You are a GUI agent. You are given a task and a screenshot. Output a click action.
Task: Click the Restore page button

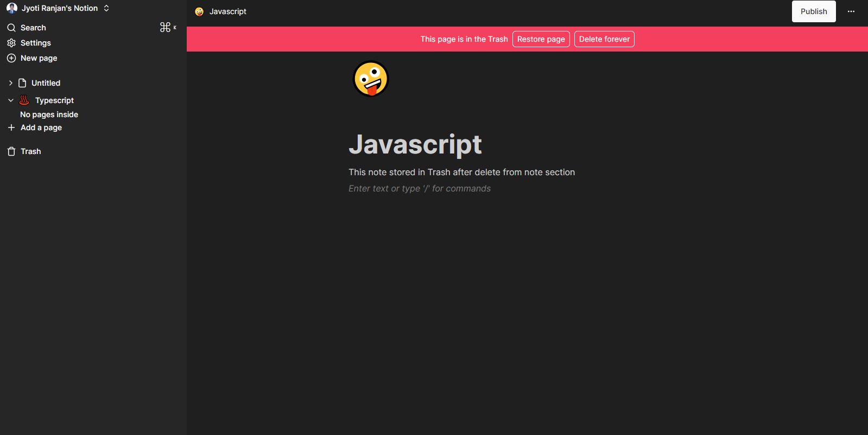[x=541, y=39]
